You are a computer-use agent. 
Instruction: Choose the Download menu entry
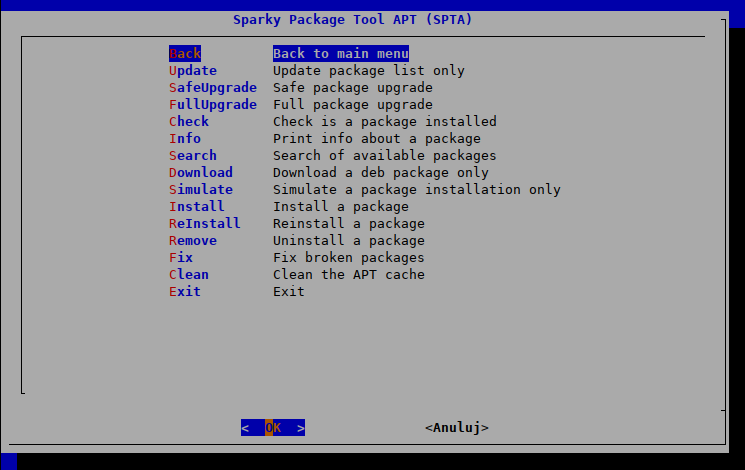[201, 173]
